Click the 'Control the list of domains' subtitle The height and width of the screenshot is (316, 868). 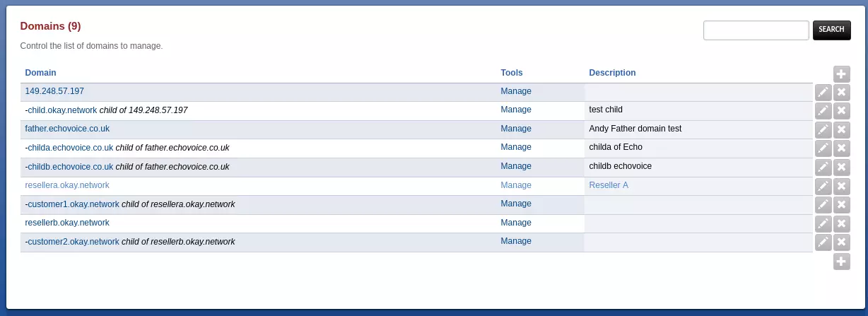click(91, 46)
